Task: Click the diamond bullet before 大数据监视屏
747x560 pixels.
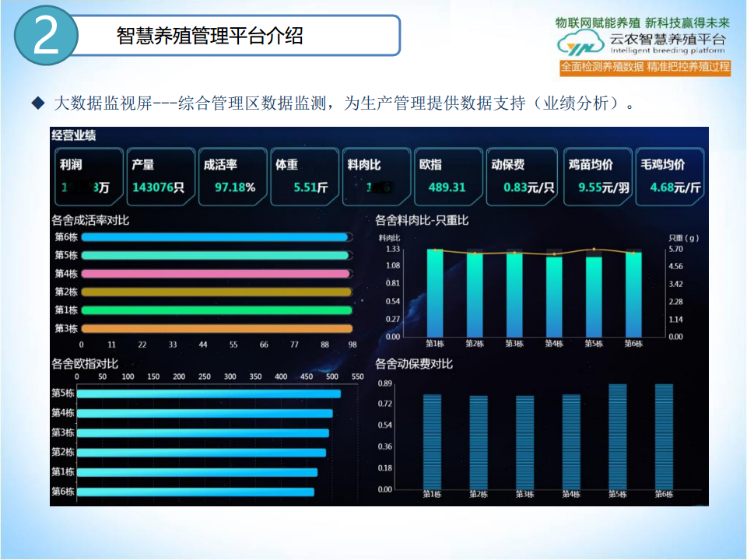Action: [37, 103]
